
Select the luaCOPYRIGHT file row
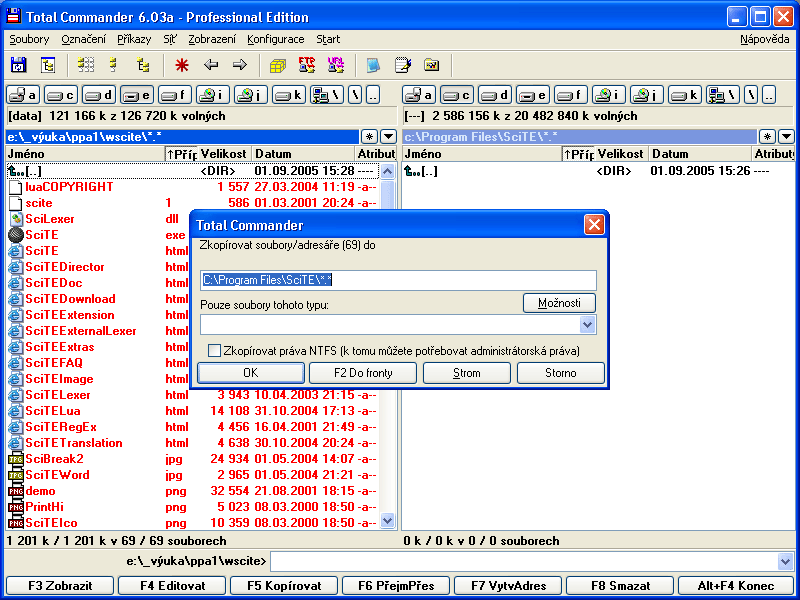[x=193, y=187]
